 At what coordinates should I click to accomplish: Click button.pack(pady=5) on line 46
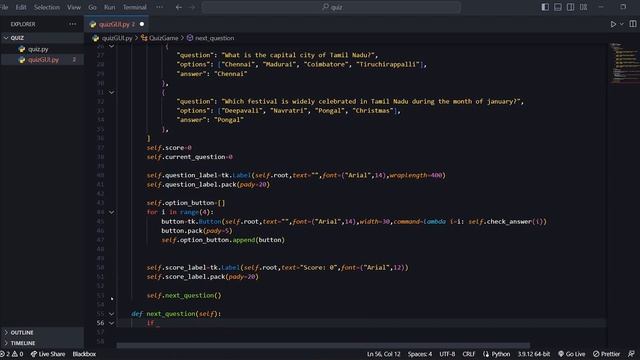click(x=197, y=231)
